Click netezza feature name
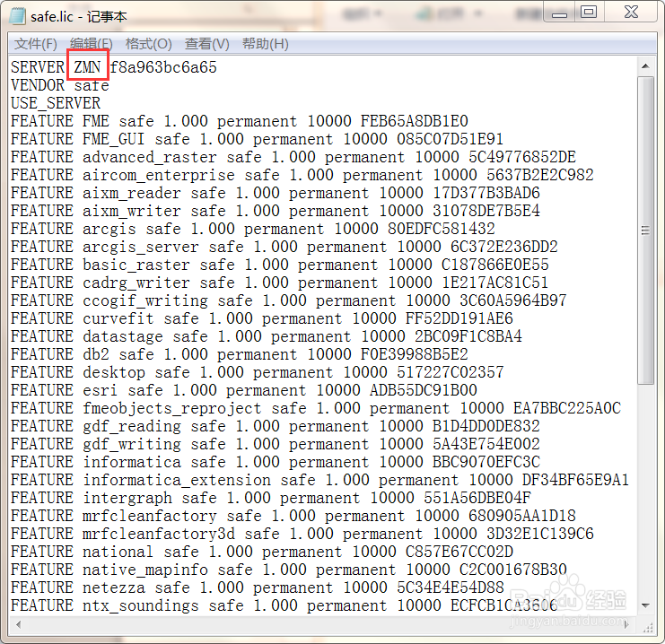Image resolution: width=665 pixels, height=644 pixels. [x=114, y=587]
